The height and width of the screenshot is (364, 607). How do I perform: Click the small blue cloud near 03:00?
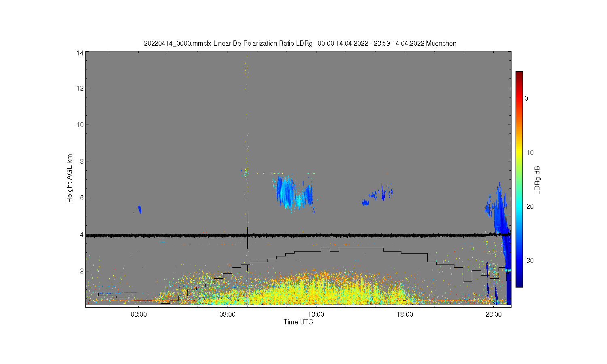point(140,209)
